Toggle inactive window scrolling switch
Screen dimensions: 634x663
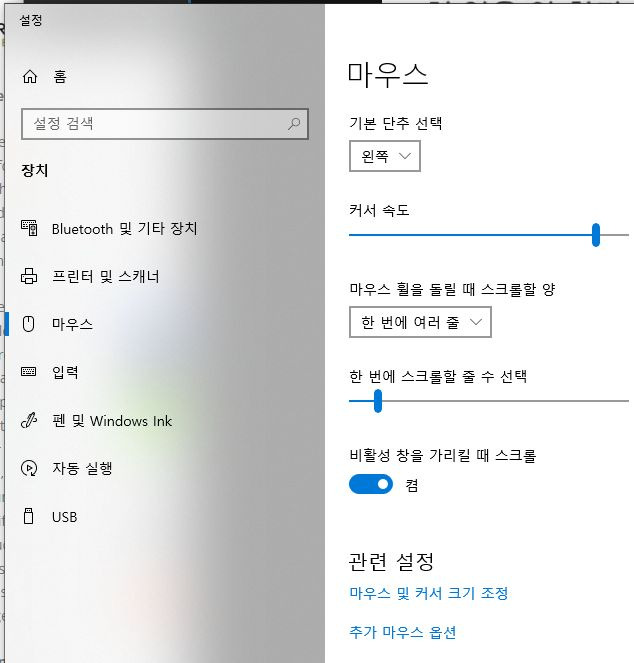pos(371,484)
